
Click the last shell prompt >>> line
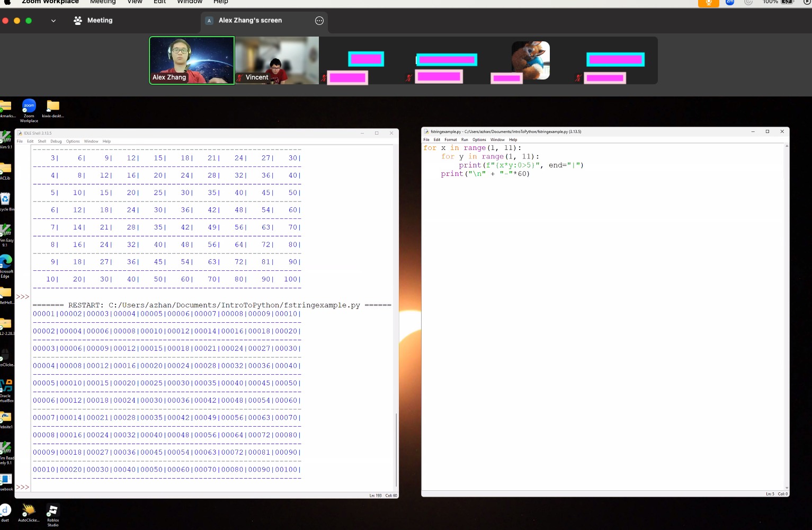tap(23, 487)
